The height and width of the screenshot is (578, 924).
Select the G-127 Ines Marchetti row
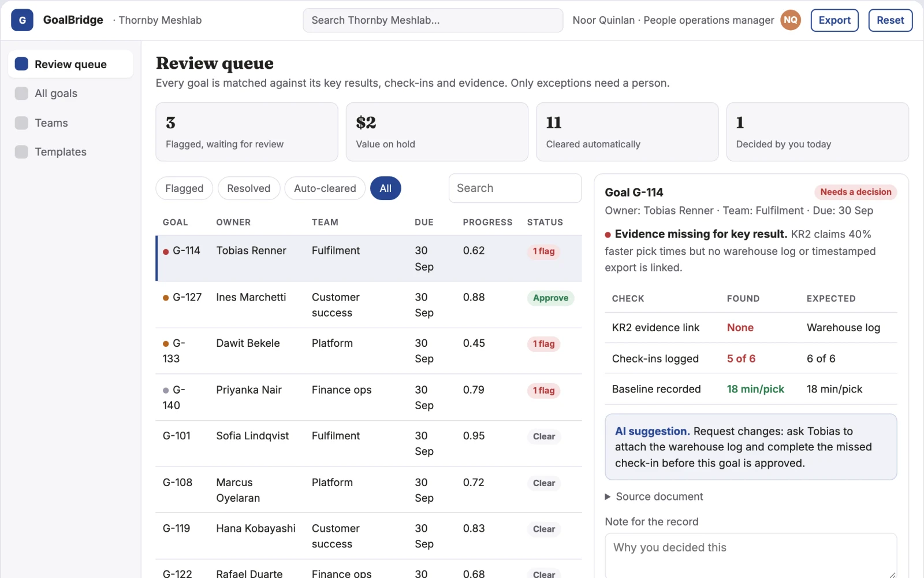click(x=368, y=305)
